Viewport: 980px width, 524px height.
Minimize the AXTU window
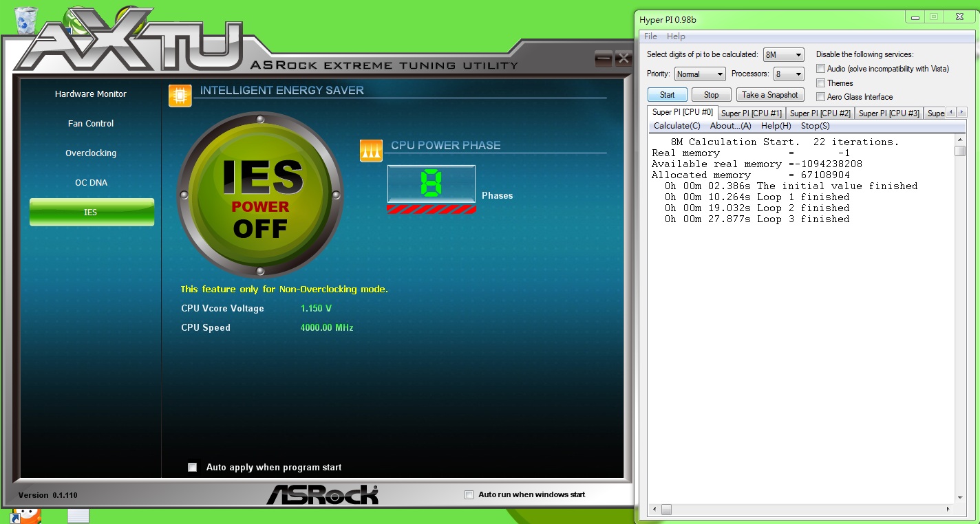[x=604, y=58]
